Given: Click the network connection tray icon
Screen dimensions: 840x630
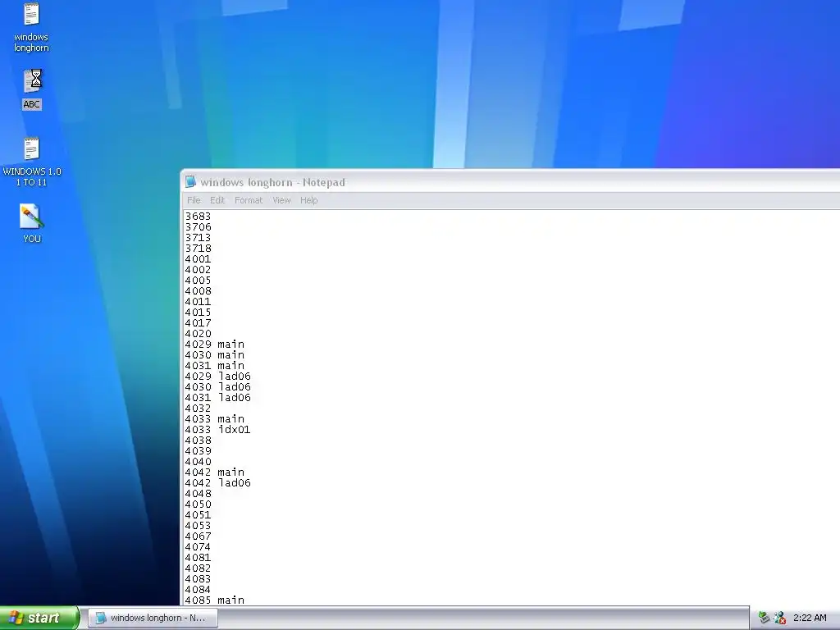Looking at the screenshot, I should 764,618.
